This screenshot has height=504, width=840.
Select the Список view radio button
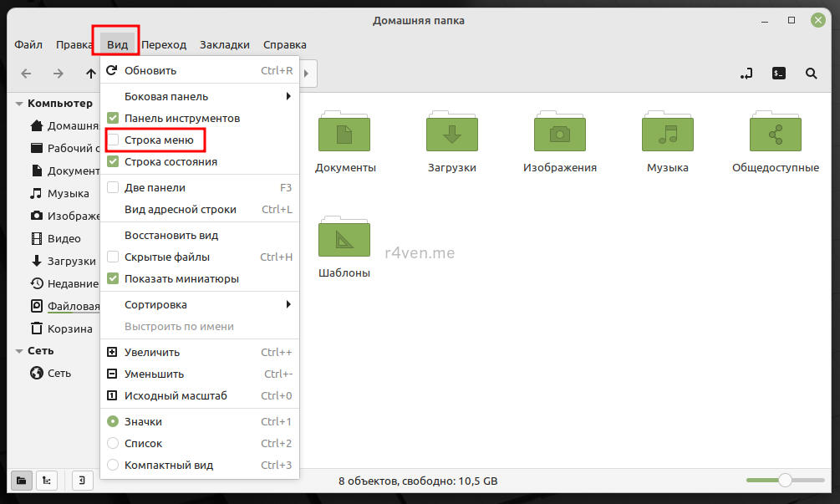(114, 444)
